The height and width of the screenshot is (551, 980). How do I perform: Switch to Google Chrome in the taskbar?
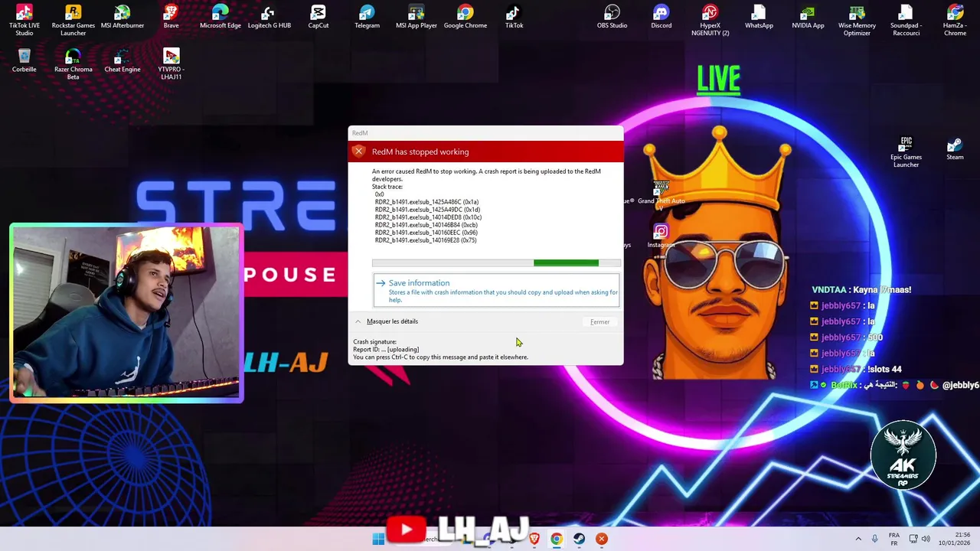tap(557, 539)
